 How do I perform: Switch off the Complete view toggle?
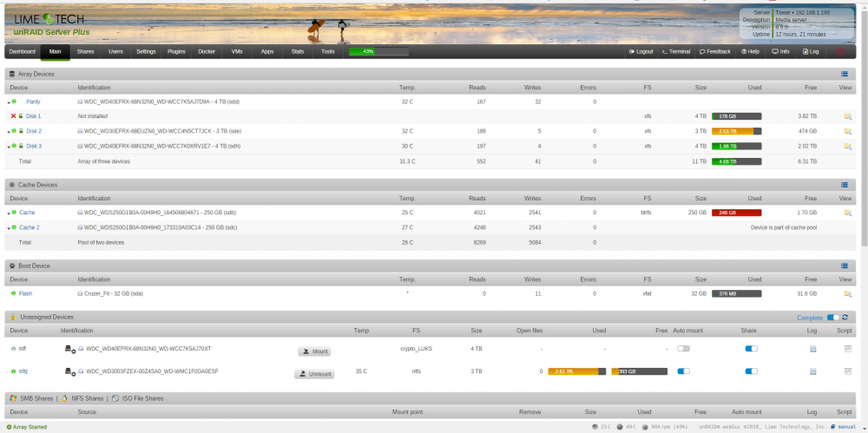pos(833,318)
